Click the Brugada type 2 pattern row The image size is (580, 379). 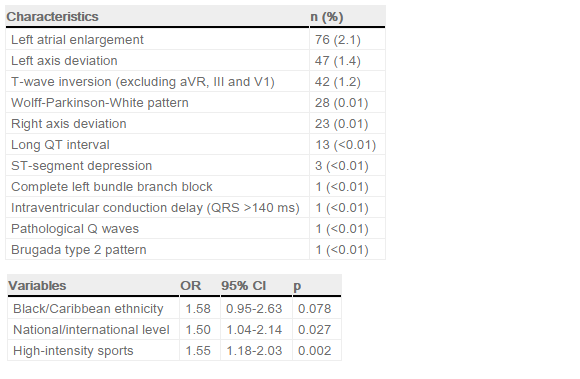(x=195, y=250)
